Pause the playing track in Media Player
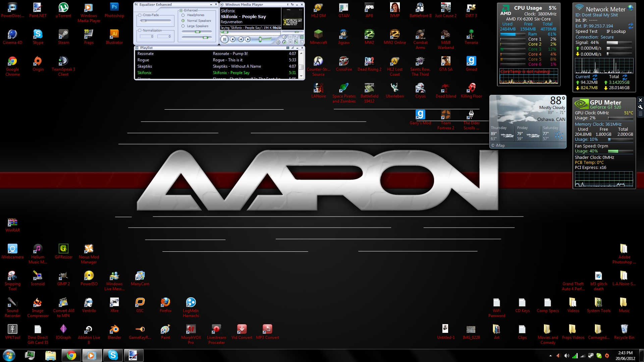The image size is (644, 362). coord(224,40)
